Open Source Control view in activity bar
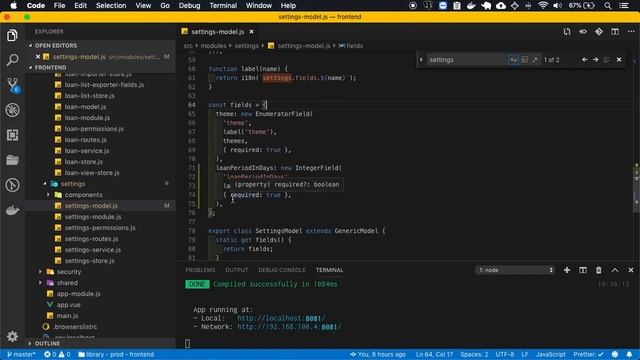This screenshot has width=640, height=360. tap(12, 85)
